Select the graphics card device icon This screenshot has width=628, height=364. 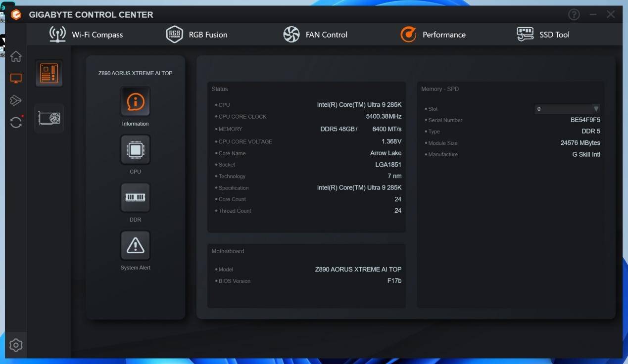(49, 118)
